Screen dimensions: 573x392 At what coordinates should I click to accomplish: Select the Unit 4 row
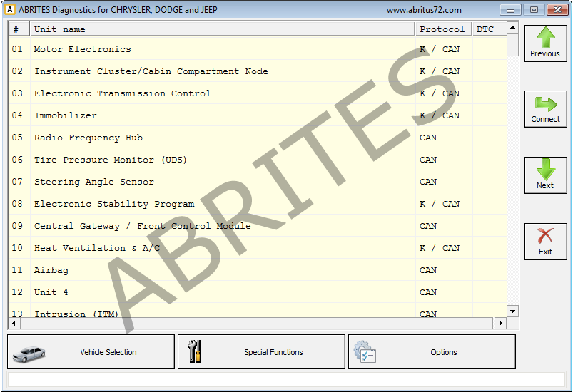258,292
